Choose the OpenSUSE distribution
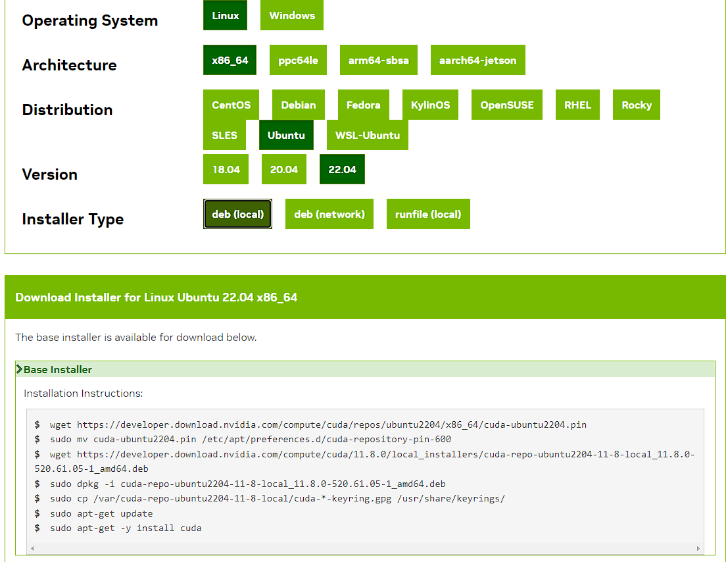The height and width of the screenshot is (562, 728). tap(506, 105)
